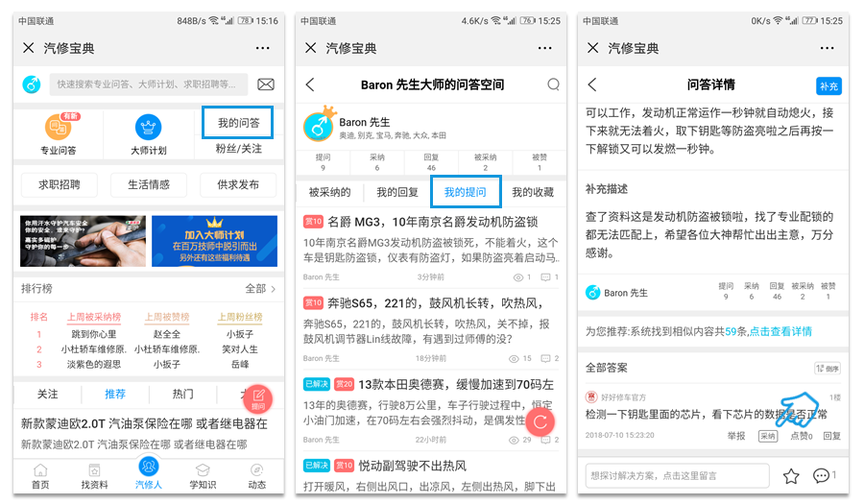864x504 pixels.
Task: Tap 淡紫色的遐思 in the ranking list
Action: (94, 365)
